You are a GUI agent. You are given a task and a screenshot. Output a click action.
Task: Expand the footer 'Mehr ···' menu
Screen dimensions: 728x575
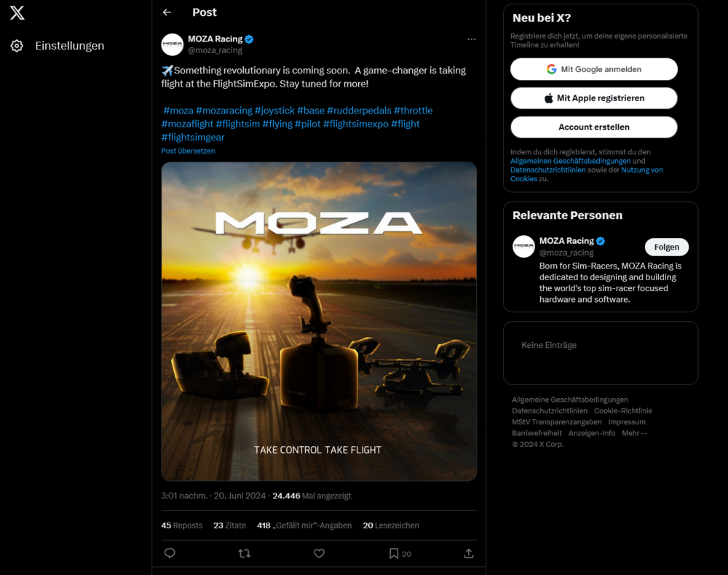pyautogui.click(x=634, y=433)
